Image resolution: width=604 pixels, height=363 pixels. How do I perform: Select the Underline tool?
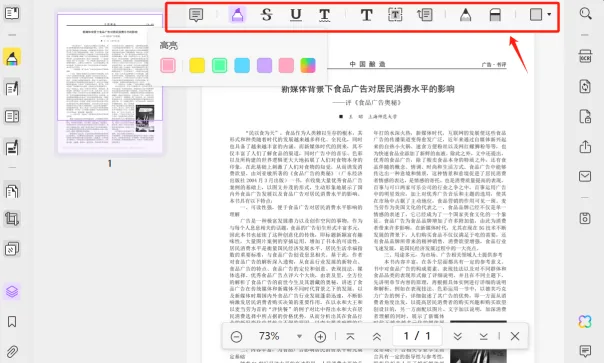(x=296, y=15)
